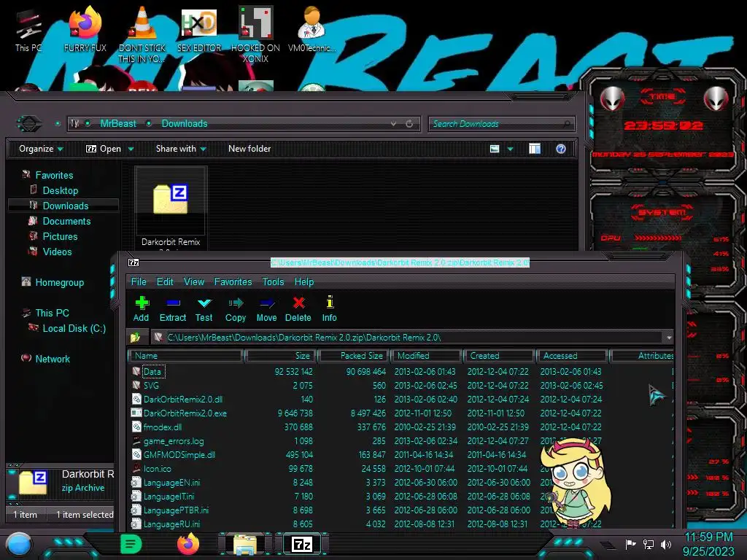Select Documents in navigation pane
747x560 pixels.
pyautogui.click(x=66, y=221)
